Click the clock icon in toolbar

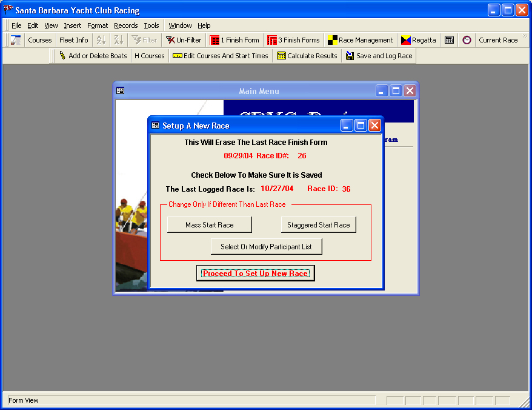click(467, 40)
